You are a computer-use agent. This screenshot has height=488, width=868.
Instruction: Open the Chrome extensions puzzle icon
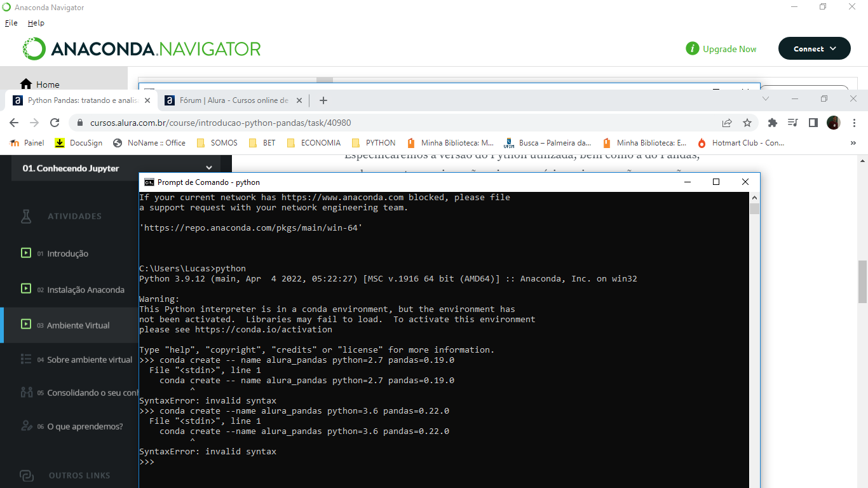tap(773, 123)
